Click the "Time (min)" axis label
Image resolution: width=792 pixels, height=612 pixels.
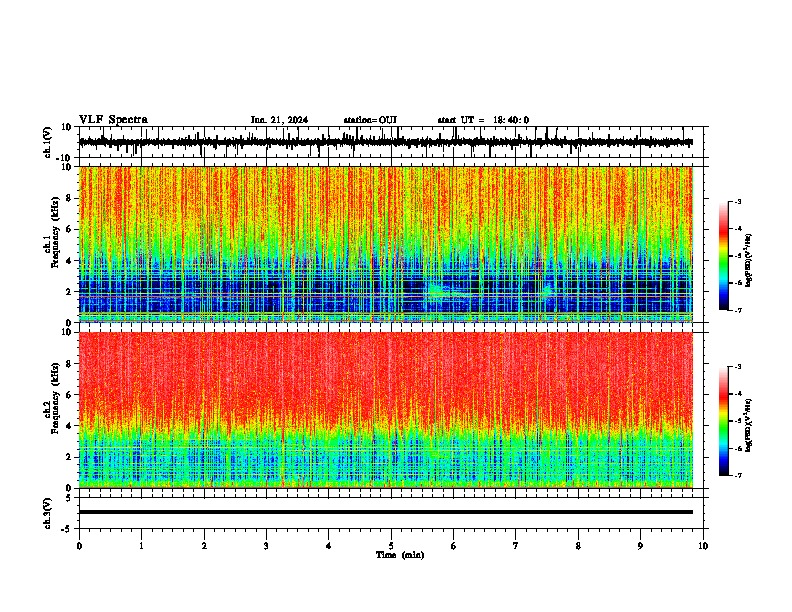400,555
